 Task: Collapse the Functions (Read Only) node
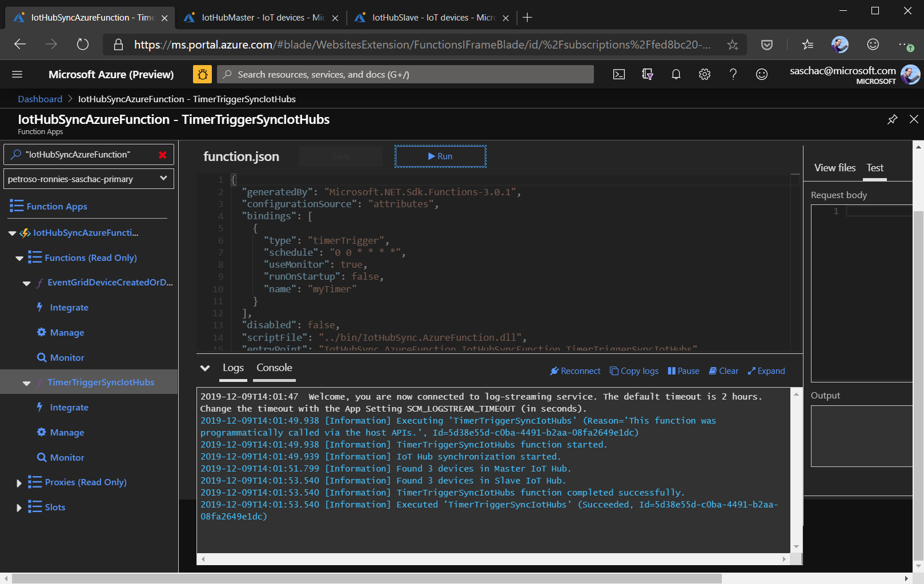[19, 259]
